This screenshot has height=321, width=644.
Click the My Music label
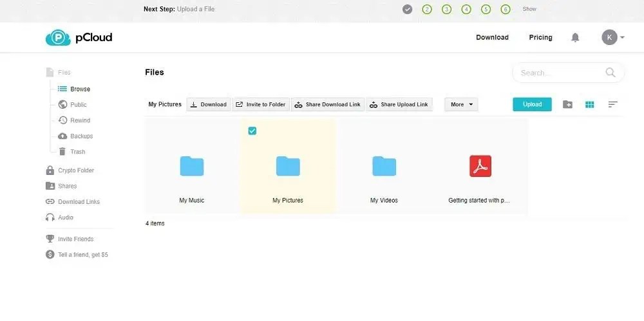point(192,200)
